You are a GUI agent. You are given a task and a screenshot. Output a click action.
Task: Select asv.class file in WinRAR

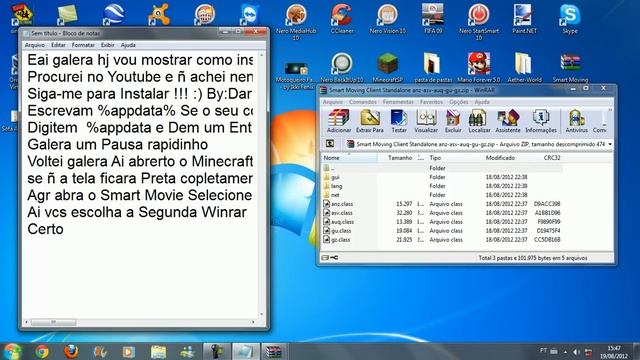[342, 213]
